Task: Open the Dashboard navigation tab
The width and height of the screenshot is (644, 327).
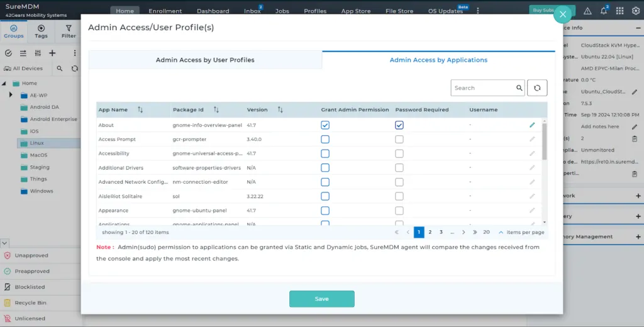Action: tap(213, 11)
